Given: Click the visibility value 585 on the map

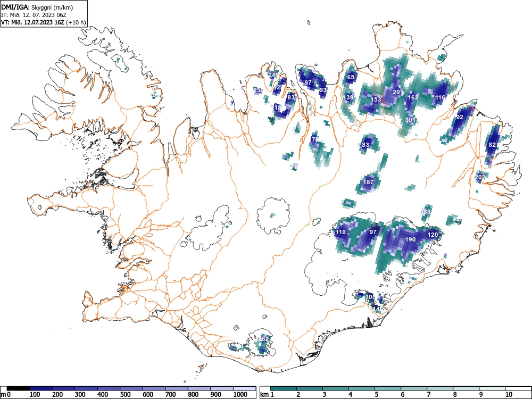Looking at the screenshot, I should tap(425, 212).
